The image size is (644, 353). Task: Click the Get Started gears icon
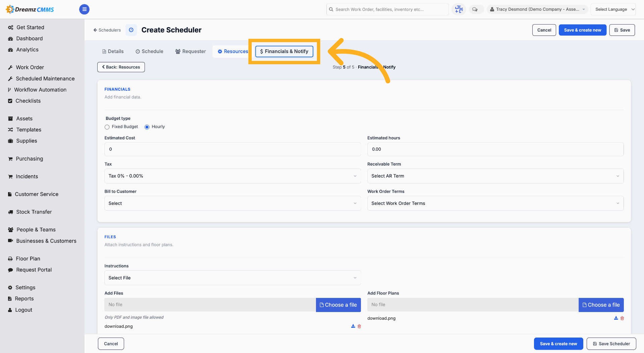tap(10, 28)
